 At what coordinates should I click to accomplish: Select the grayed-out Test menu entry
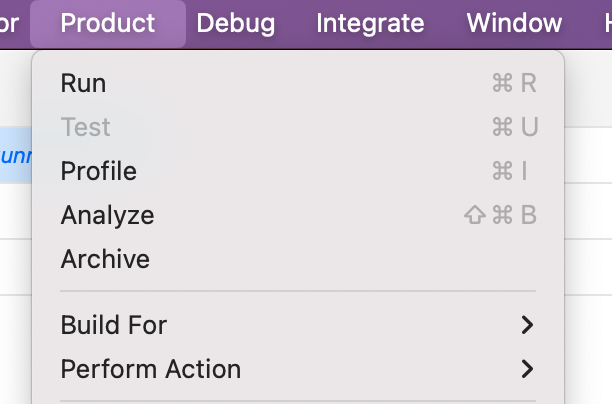[298, 127]
